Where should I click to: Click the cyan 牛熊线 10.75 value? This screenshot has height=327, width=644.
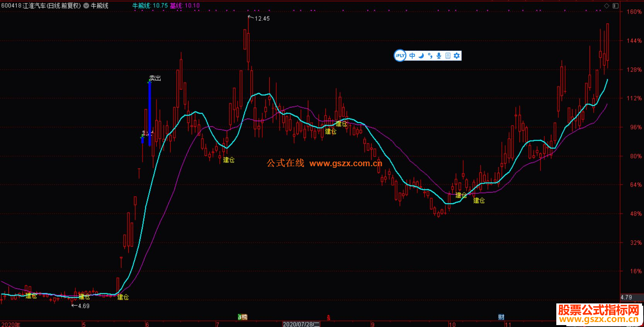coord(150,6)
